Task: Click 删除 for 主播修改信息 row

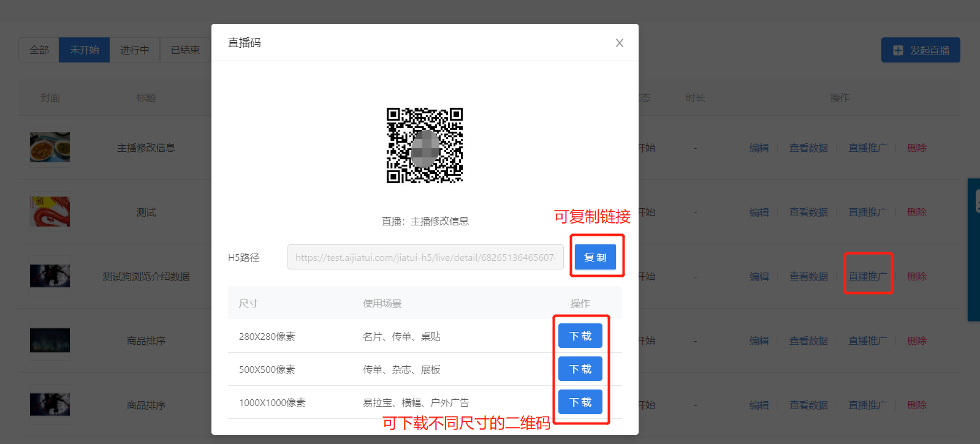Action: tap(917, 148)
